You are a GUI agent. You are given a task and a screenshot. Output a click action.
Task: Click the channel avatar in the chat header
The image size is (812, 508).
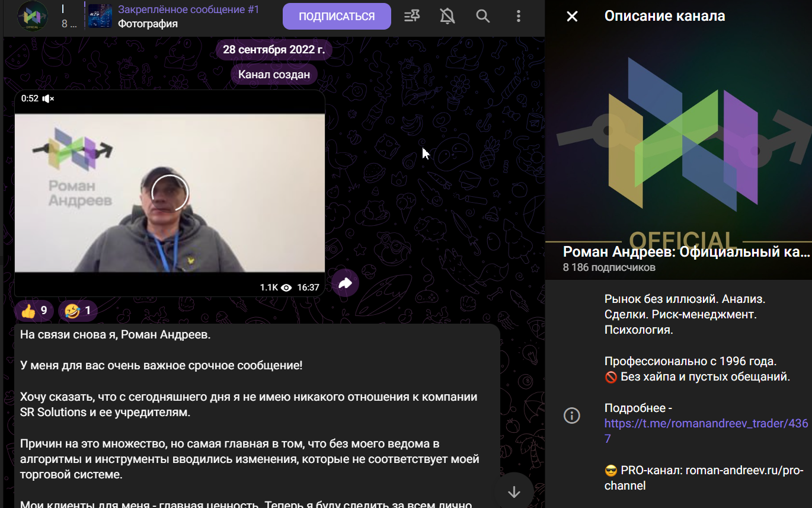tap(33, 16)
